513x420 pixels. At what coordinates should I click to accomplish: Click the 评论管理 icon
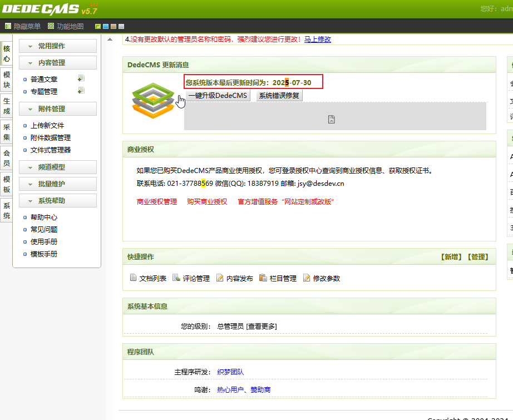point(176,278)
